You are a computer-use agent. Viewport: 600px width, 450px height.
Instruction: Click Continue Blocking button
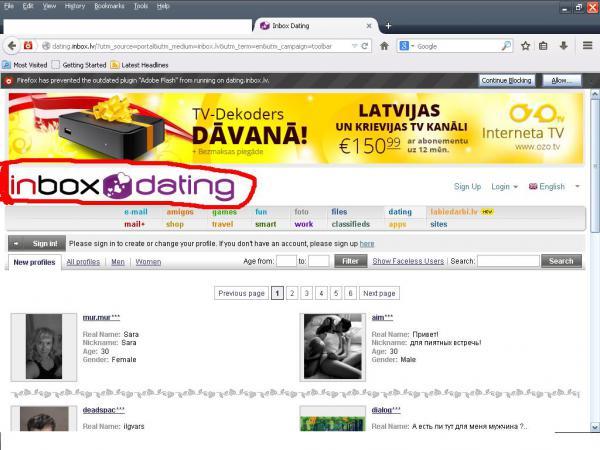coord(506,80)
